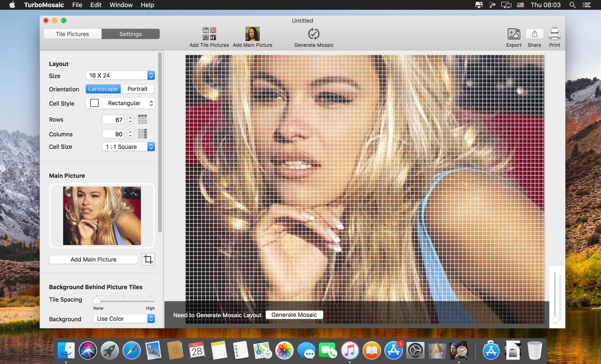This screenshot has height=364, width=601.
Task: Expand the Background dropdown menu
Action: tap(124, 318)
